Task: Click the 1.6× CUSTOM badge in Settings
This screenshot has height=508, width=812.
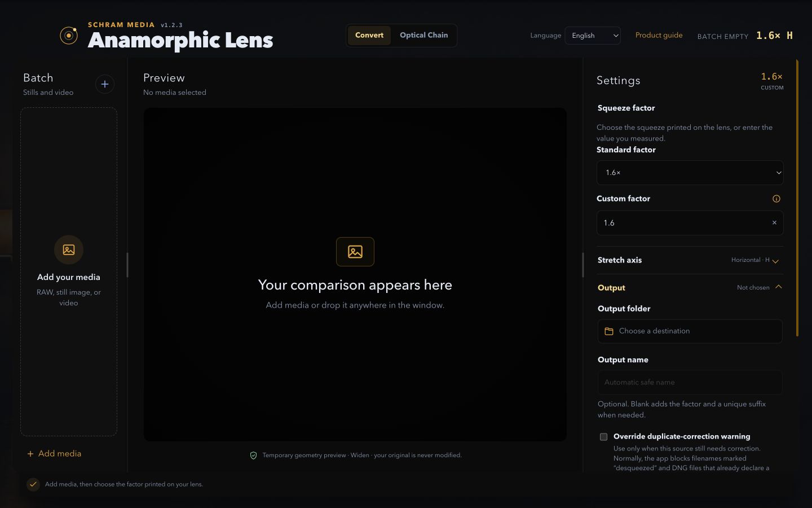Action: tap(772, 81)
